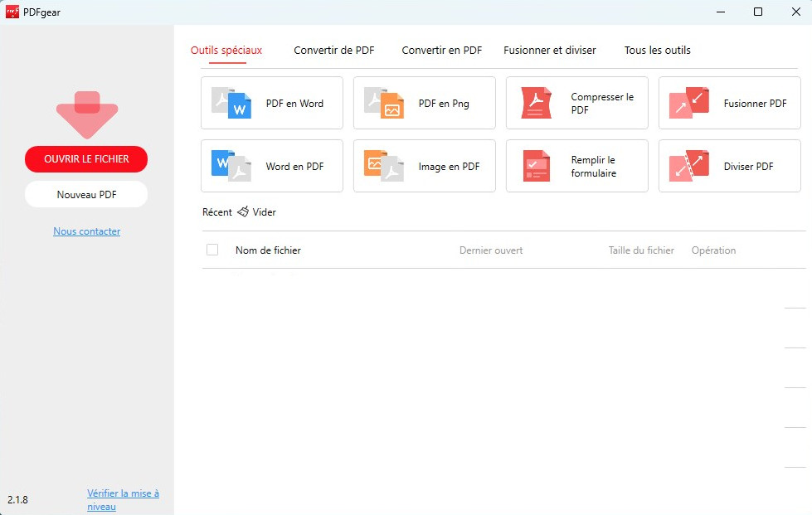Create a Nouveau PDF
The image size is (812, 515).
coord(86,194)
